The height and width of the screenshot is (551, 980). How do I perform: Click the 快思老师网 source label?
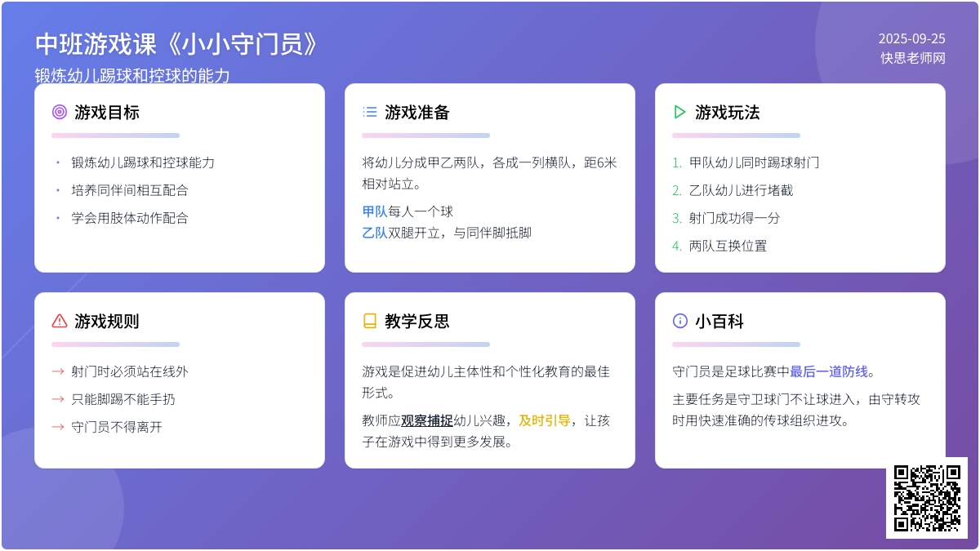tap(912, 58)
